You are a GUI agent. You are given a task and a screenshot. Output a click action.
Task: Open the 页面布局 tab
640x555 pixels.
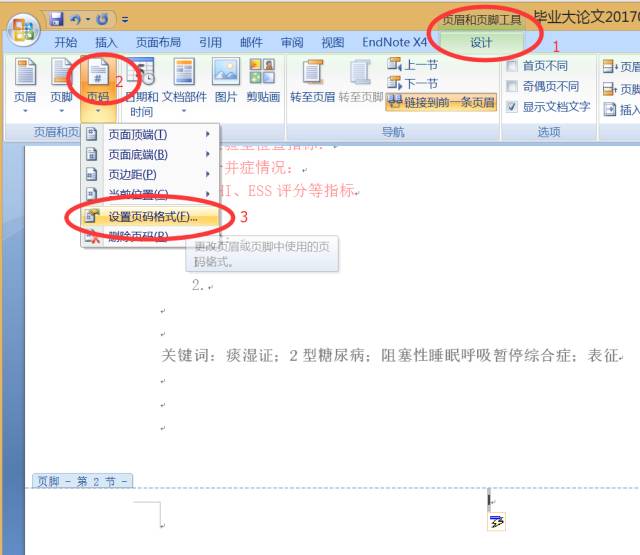[x=158, y=42]
